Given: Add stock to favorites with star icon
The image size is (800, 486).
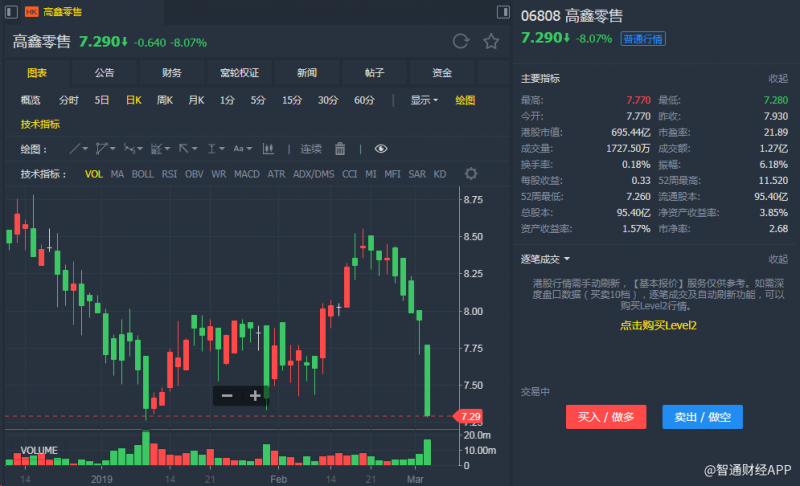Looking at the screenshot, I should coord(491,41).
